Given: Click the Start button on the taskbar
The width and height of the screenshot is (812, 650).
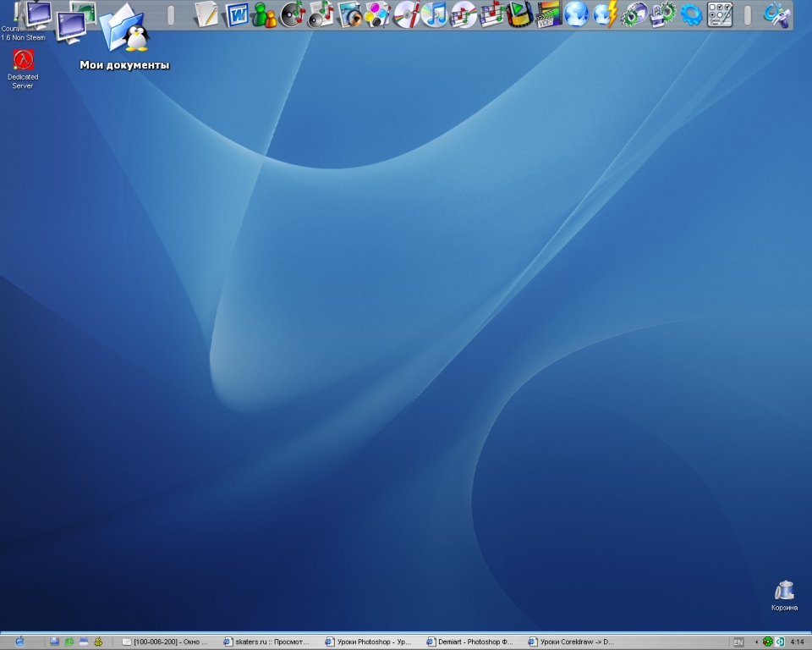Looking at the screenshot, I should click(x=19, y=642).
